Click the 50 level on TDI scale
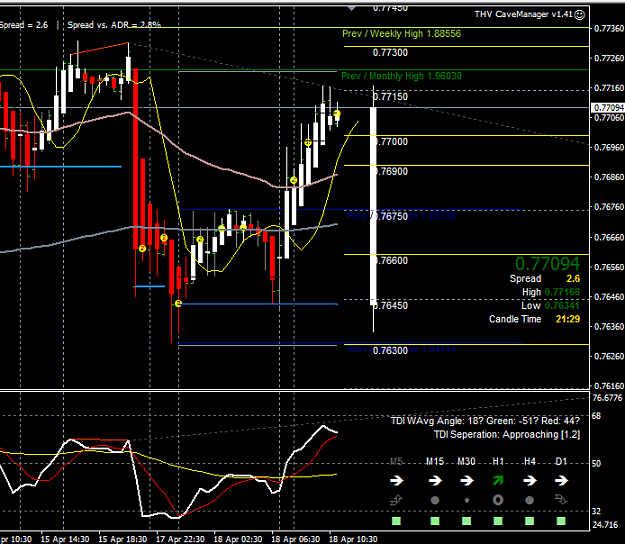 point(596,463)
